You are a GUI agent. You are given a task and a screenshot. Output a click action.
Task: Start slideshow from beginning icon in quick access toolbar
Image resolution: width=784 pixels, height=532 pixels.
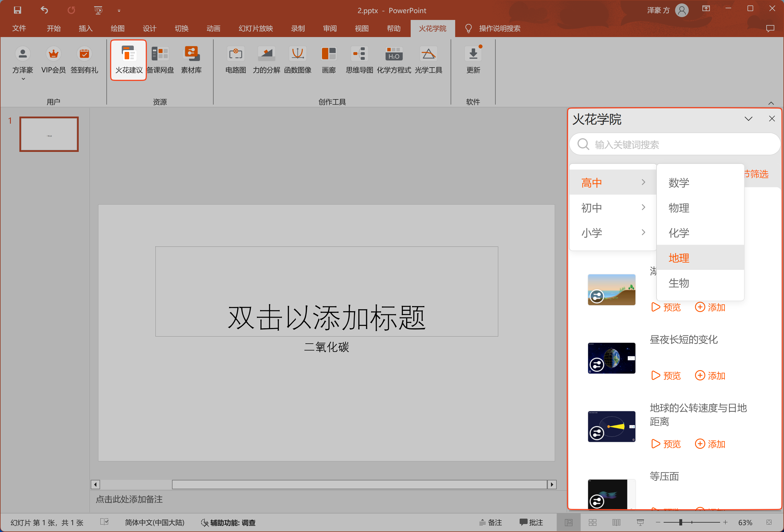(98, 10)
